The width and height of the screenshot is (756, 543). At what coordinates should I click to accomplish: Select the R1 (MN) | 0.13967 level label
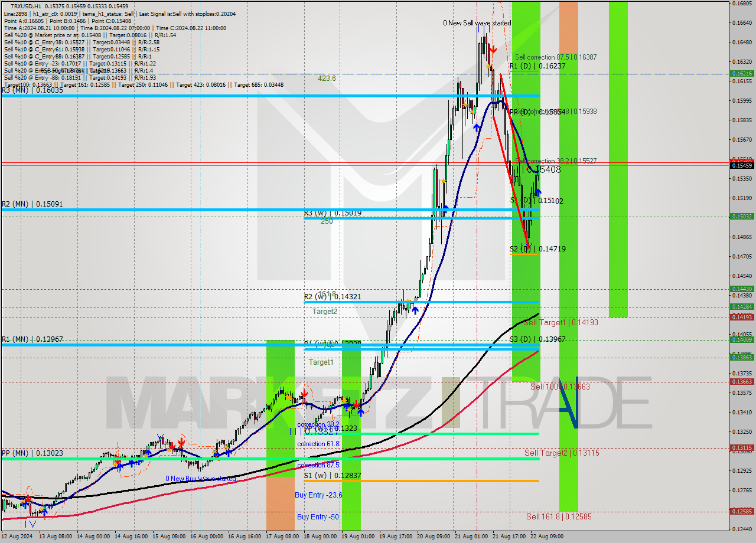click(32, 339)
